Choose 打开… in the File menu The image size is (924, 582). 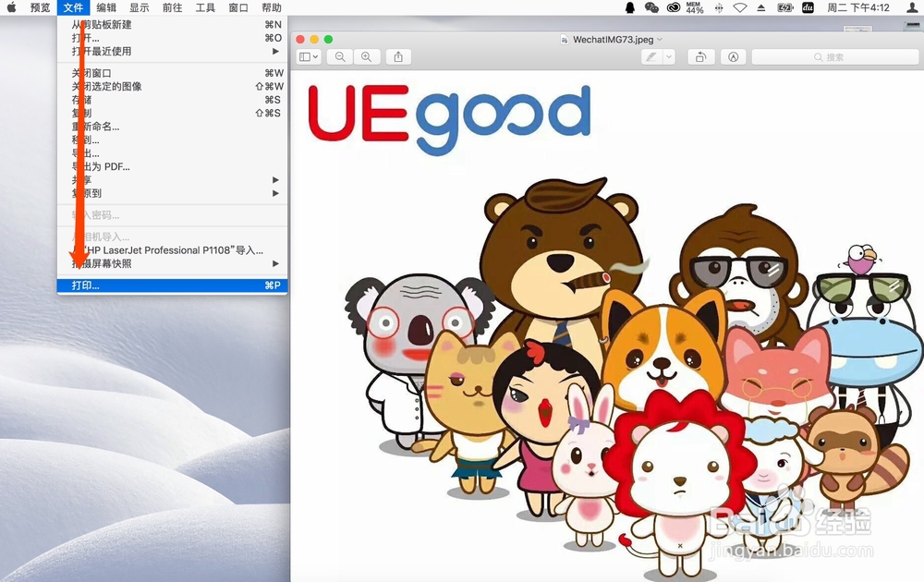(x=172, y=38)
